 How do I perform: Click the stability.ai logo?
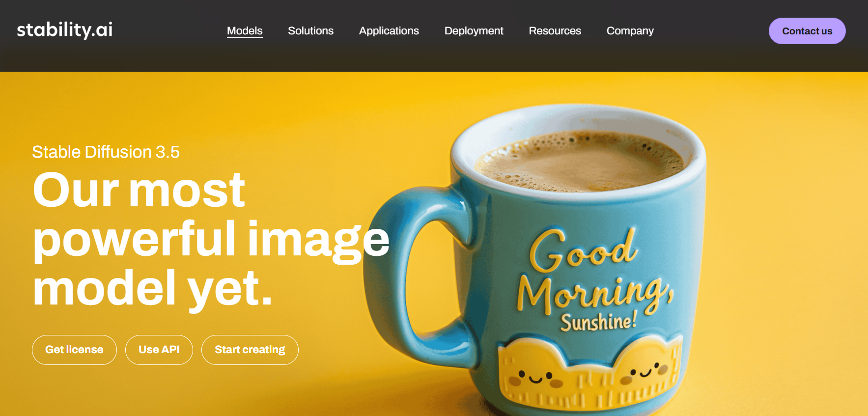(x=65, y=30)
